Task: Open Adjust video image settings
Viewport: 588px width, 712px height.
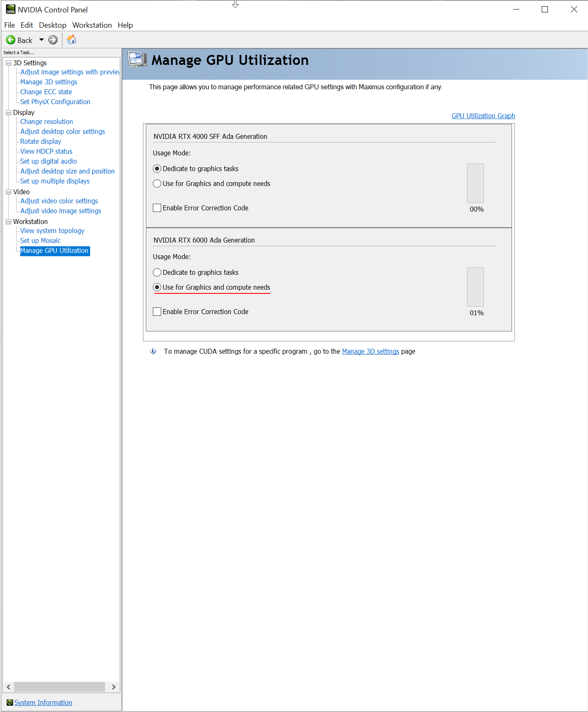Action: pos(61,211)
